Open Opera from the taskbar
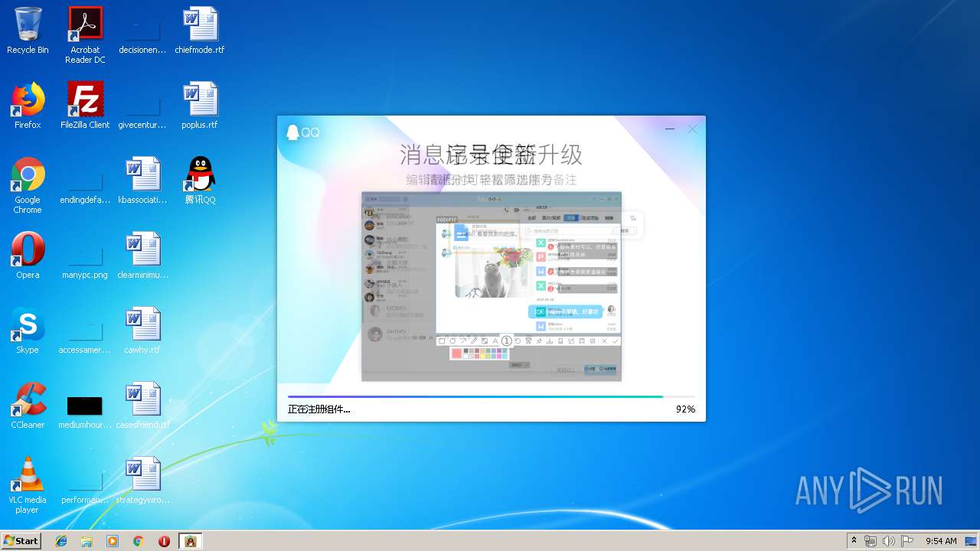The width and height of the screenshot is (980, 551). coord(164,541)
